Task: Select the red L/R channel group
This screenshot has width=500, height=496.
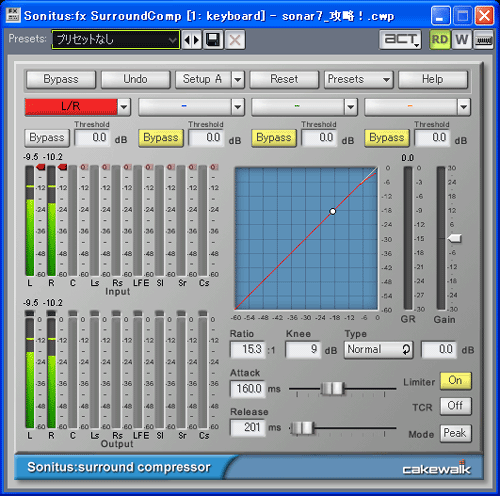Action: [x=71, y=107]
